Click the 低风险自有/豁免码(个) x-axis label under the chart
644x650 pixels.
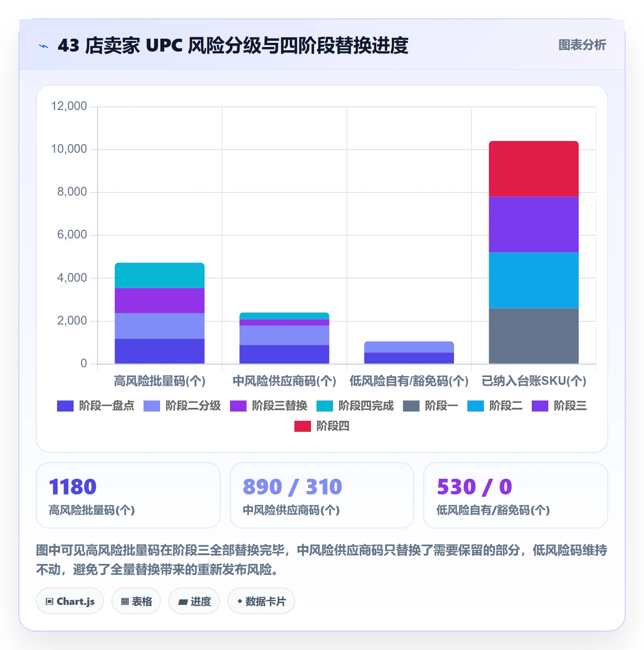click(409, 381)
